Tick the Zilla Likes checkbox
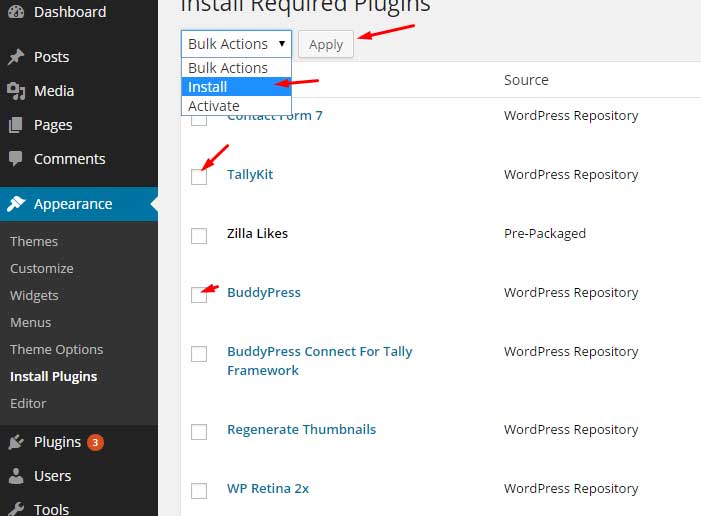Screen dimensions: 701x516 (199, 236)
